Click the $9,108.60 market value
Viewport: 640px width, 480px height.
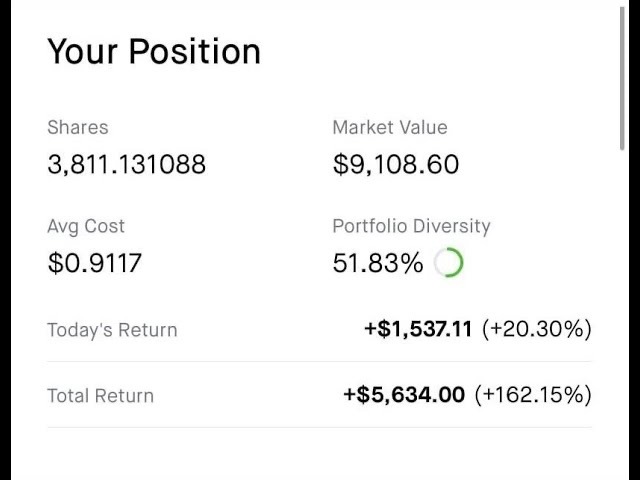[x=396, y=165]
